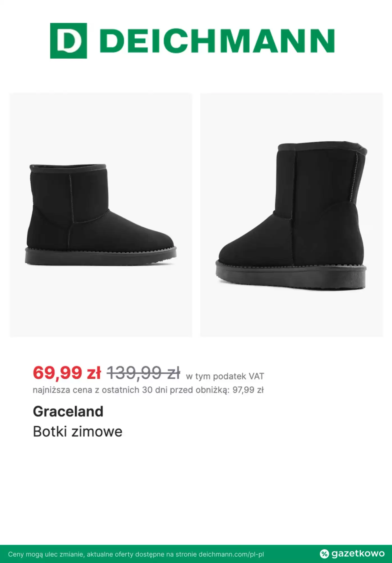This screenshot has height=563, width=392.
Task: Click the 'najniższa cena z ostatnich 30 dni' line
Action: (132, 390)
